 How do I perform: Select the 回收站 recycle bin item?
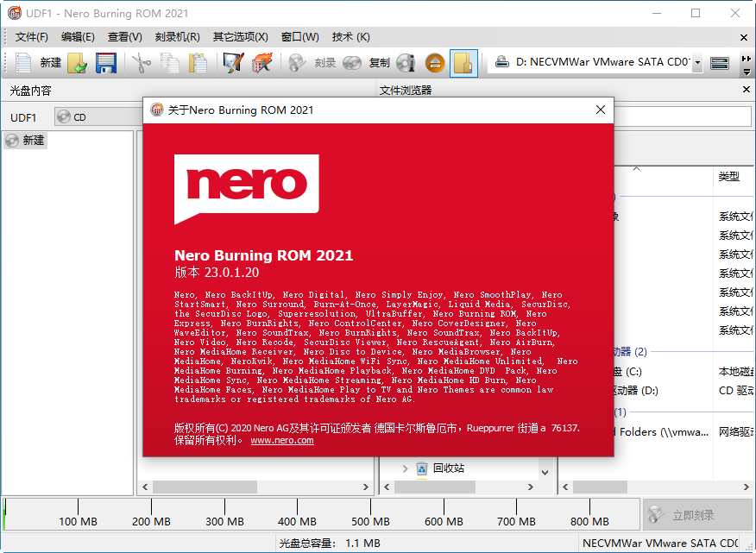pyautogui.click(x=449, y=468)
